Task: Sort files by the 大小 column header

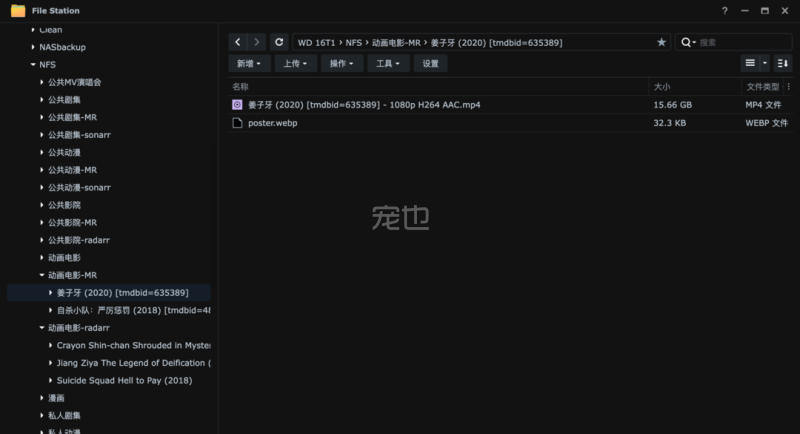Action: [x=662, y=87]
